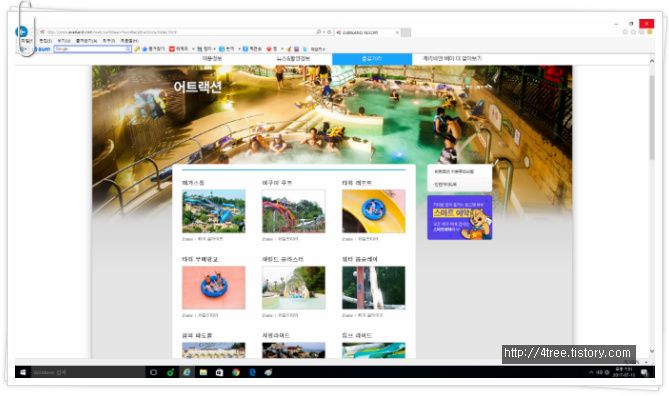669x396 pixels.
Task: Open the 아쿠아 루프 attraction thumbnail
Action: click(x=294, y=211)
